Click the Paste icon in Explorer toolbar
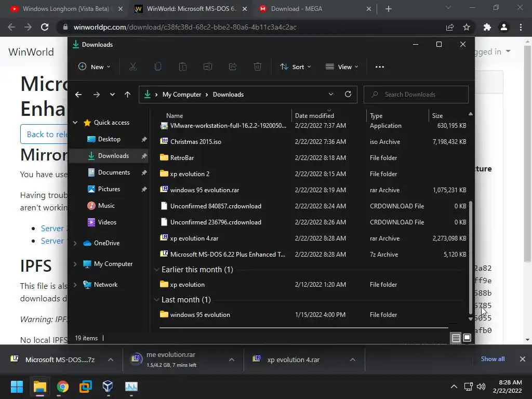 point(183,67)
